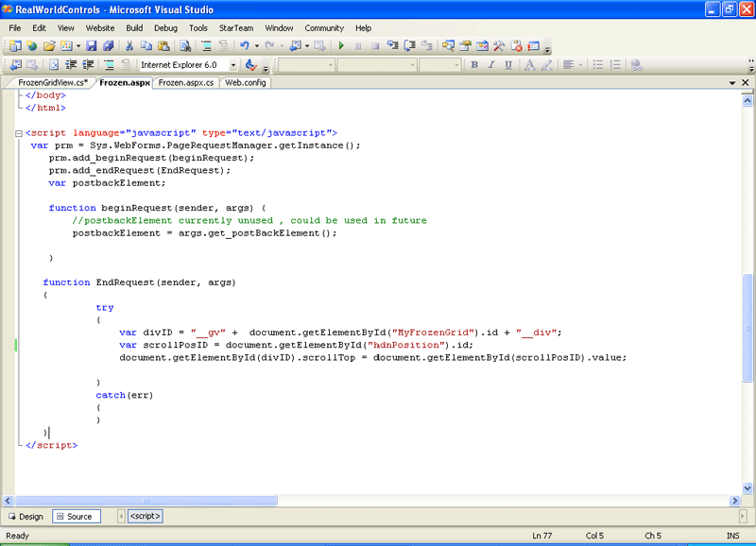Click the Undo arrow icon

tap(245, 46)
